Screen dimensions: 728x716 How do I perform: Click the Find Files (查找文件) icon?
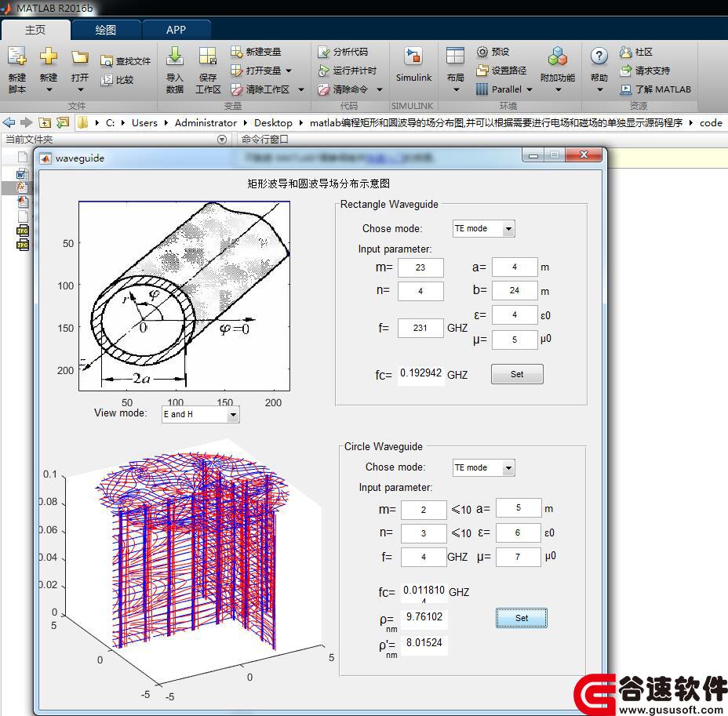107,61
